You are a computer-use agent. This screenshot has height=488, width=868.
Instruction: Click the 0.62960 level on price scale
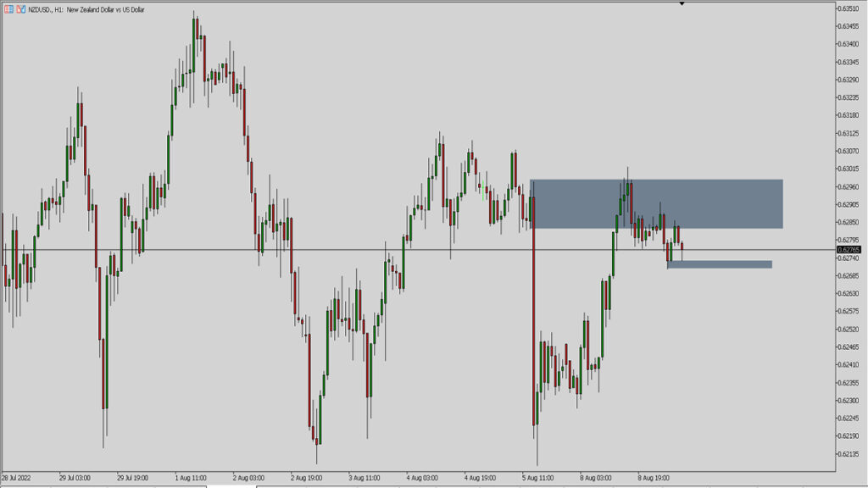click(849, 187)
